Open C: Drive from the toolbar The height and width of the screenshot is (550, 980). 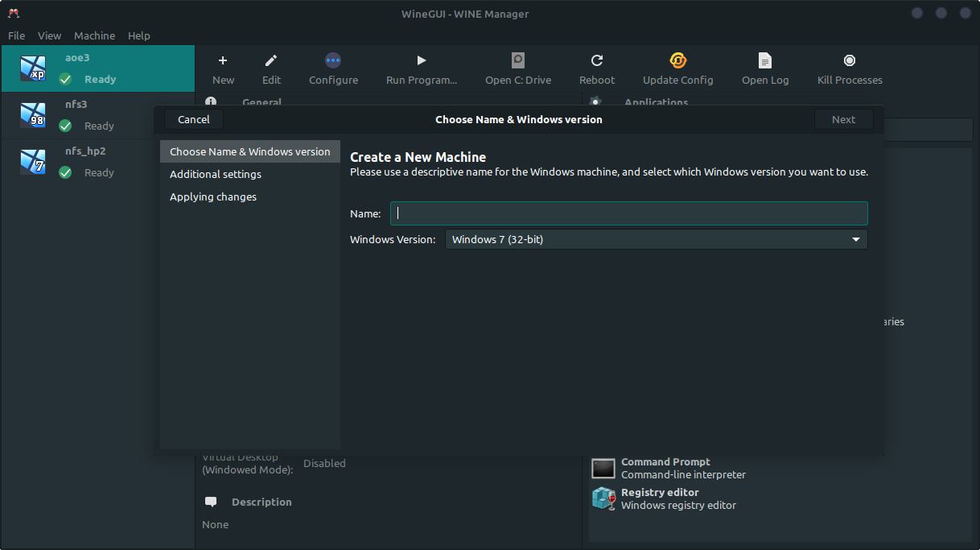[518, 60]
